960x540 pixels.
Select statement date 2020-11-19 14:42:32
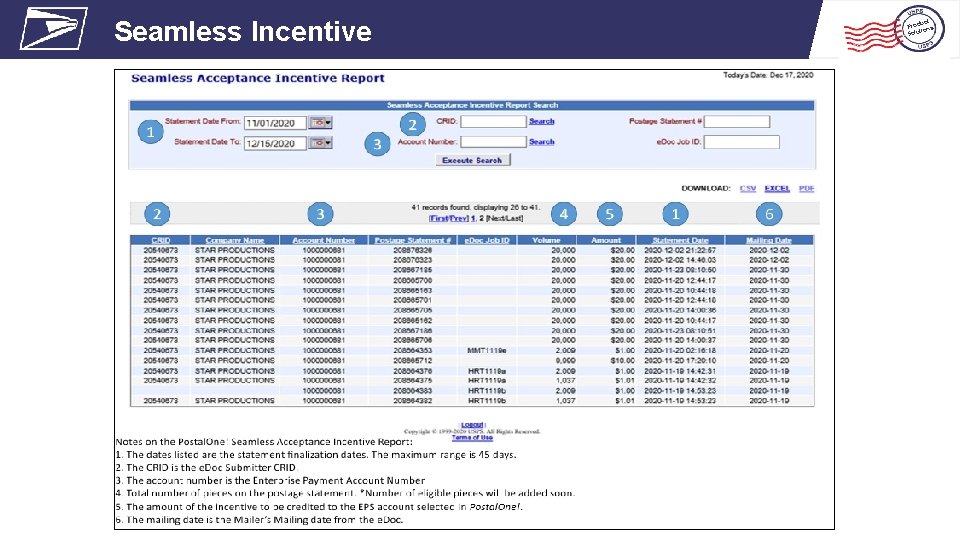pos(680,380)
